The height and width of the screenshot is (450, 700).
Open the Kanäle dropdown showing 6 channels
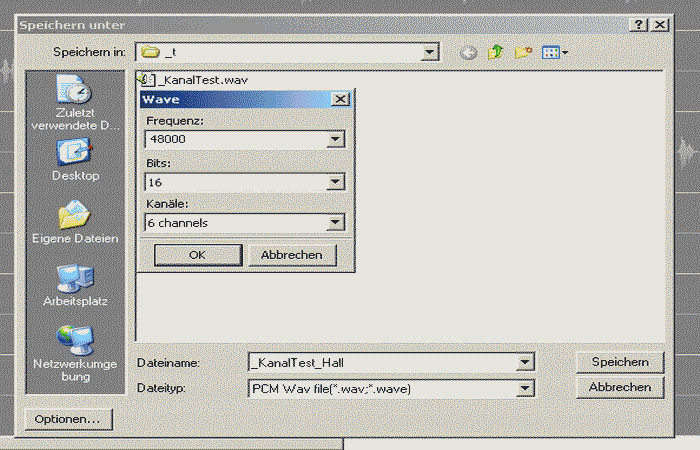pos(335,223)
